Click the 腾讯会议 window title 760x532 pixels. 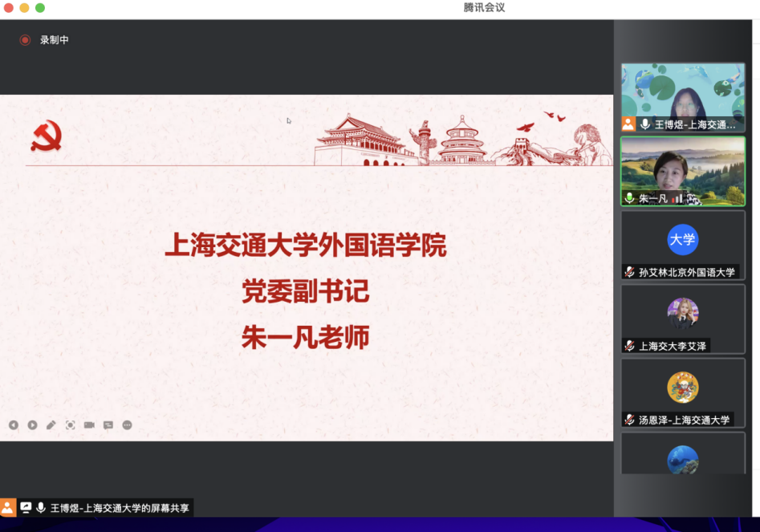(x=484, y=7)
